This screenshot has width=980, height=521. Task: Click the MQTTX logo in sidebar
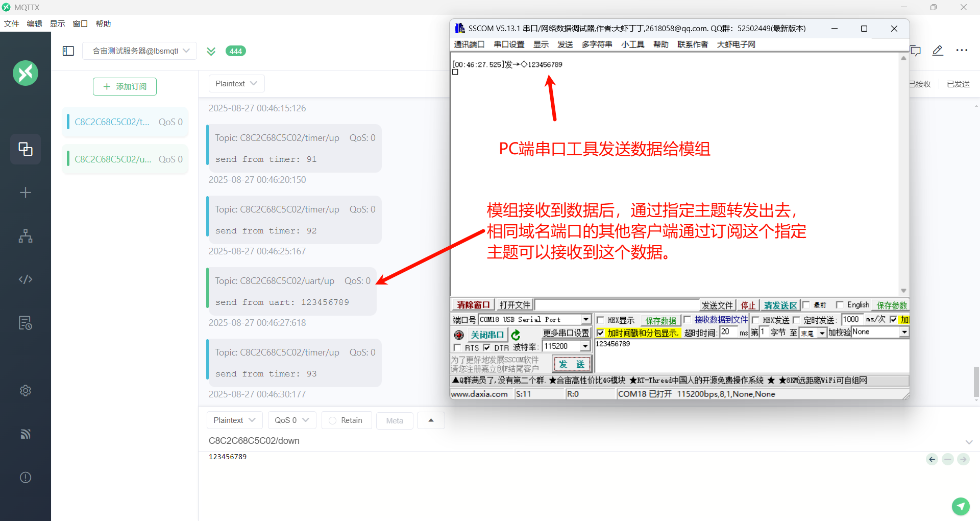click(x=26, y=73)
